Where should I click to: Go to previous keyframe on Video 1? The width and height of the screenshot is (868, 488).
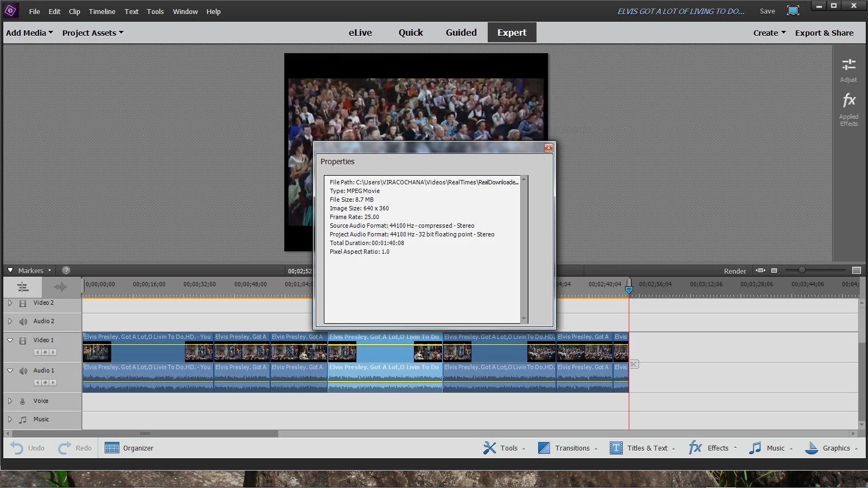coord(37,352)
